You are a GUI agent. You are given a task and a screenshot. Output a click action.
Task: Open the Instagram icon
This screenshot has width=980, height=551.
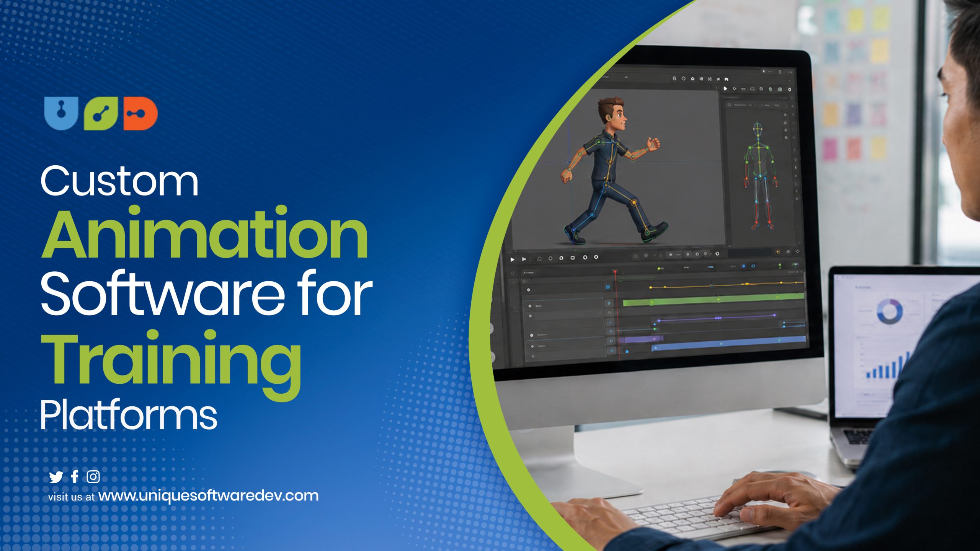click(x=93, y=477)
